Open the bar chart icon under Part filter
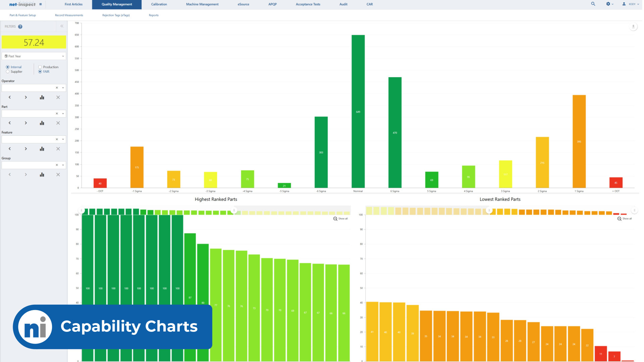 42,123
